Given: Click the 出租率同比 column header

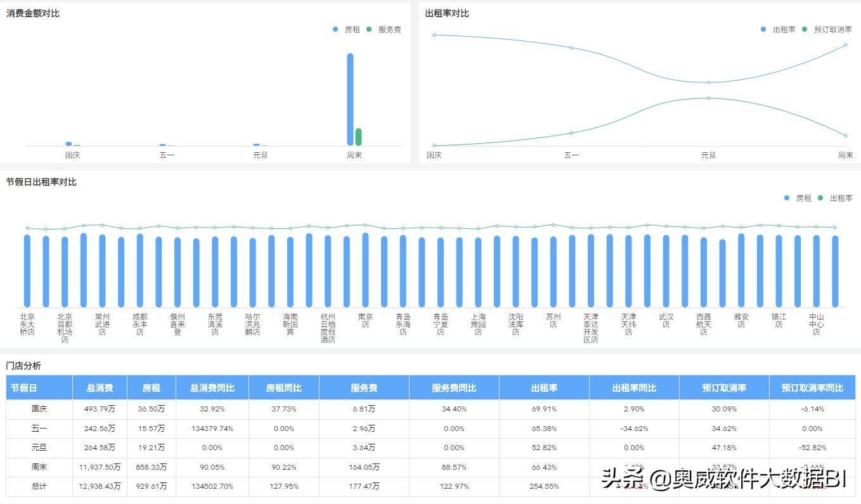Looking at the screenshot, I should pos(635,387).
